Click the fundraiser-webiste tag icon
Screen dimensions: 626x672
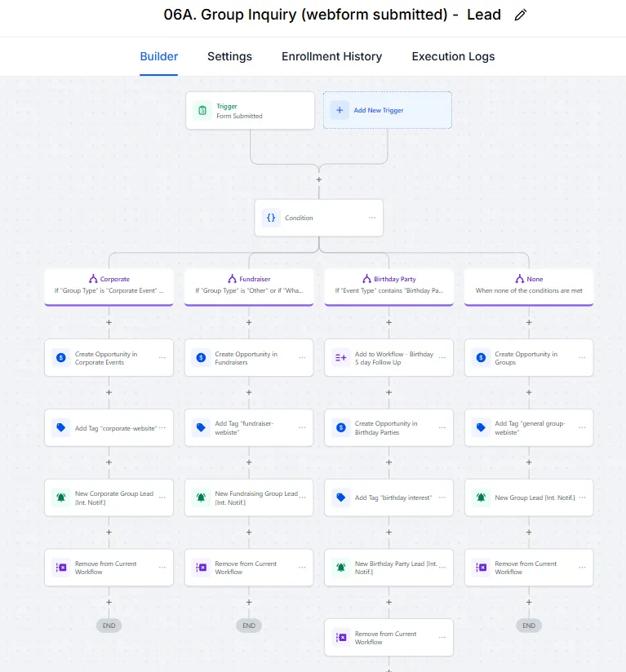(201, 427)
